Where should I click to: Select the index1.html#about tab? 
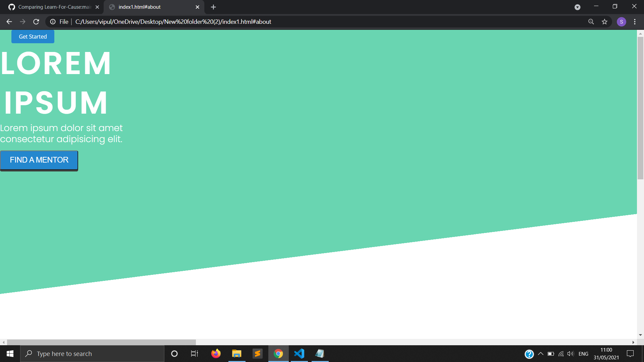148,7
